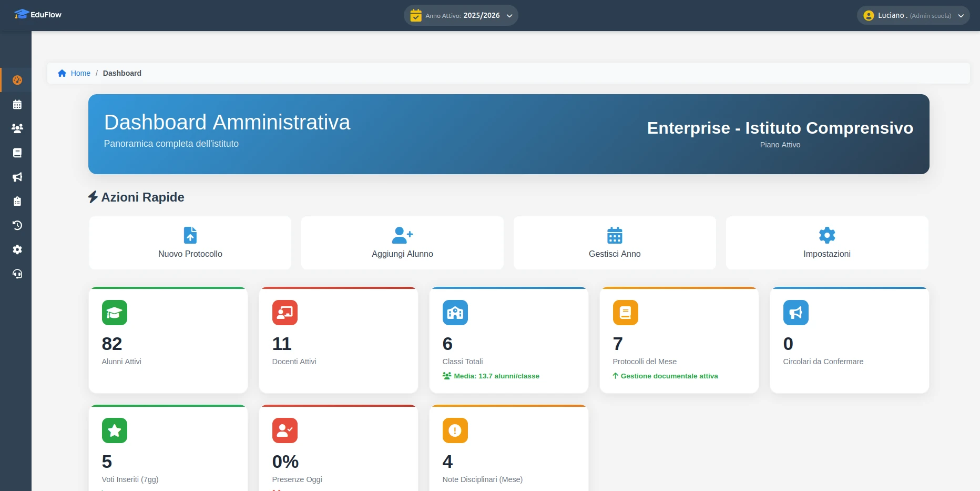
Task: Open the Luciano admin user menu
Action: 913,15
